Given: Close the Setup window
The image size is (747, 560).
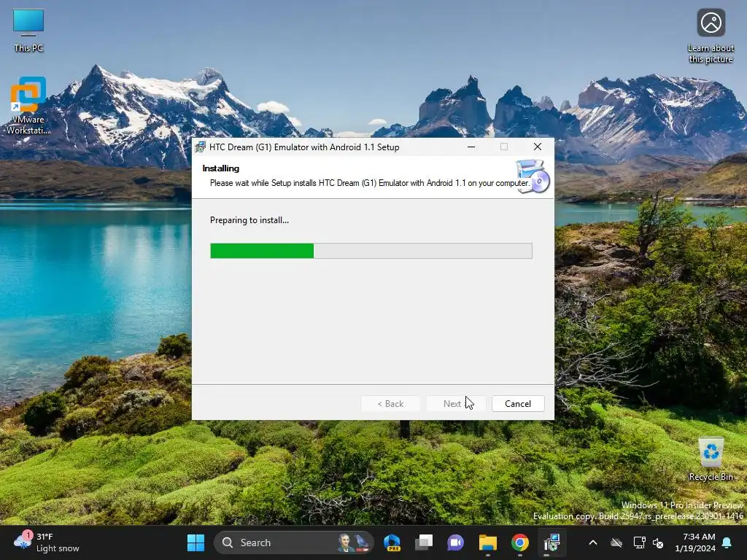Looking at the screenshot, I should tap(538, 147).
